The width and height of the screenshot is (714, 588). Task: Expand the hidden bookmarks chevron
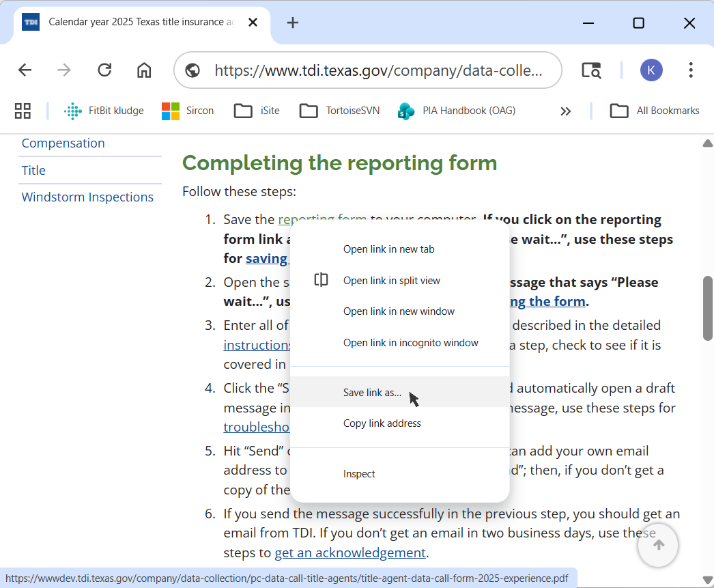565,111
